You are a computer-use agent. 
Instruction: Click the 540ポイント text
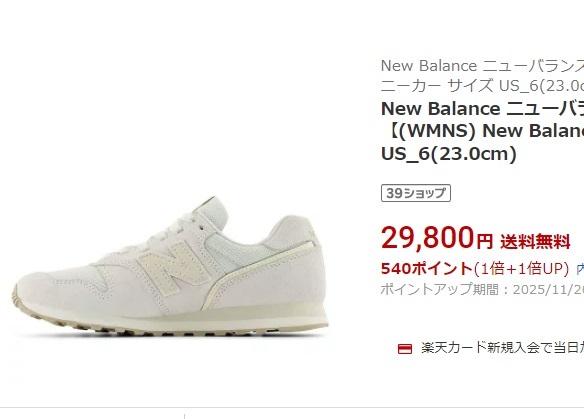427,269
